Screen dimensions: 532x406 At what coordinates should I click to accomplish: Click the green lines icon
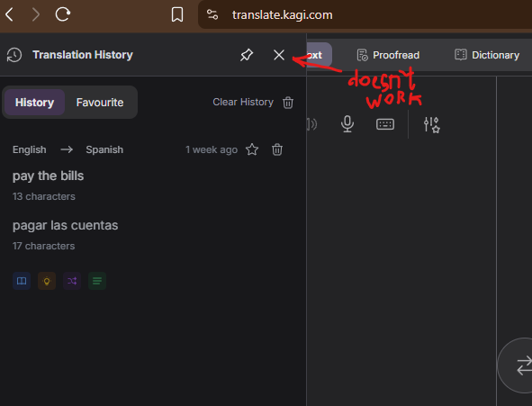(x=97, y=281)
